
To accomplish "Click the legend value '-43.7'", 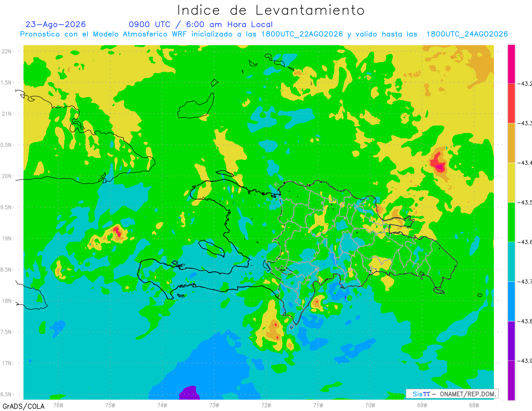I will pyautogui.click(x=525, y=282).
